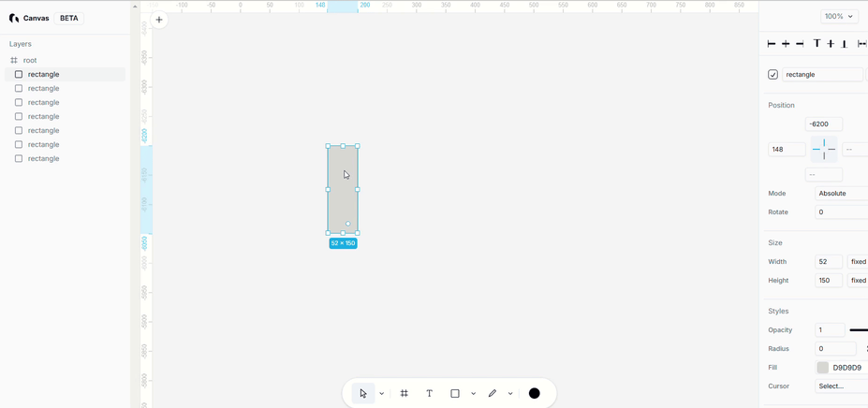Click the D9D9D9 fill color swatch

click(822, 368)
